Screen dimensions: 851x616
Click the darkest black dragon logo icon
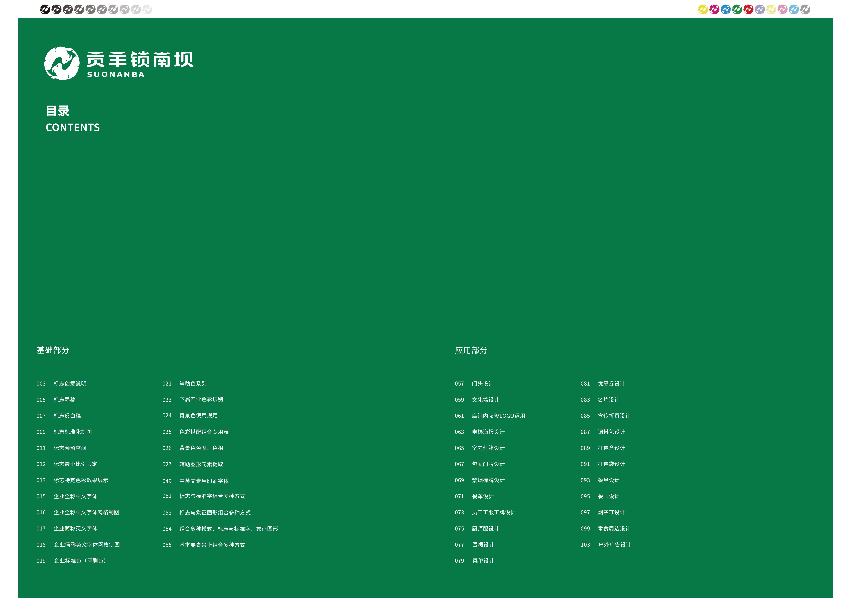tap(45, 9)
